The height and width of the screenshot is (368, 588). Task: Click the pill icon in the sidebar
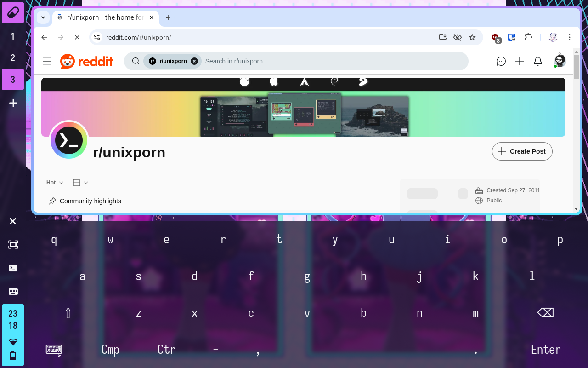tap(13, 12)
